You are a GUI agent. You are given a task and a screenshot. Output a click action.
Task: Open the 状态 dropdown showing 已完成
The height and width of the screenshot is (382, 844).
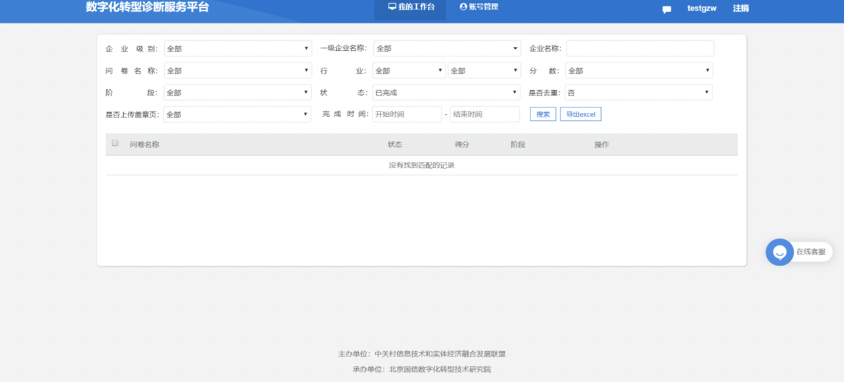[x=447, y=93]
